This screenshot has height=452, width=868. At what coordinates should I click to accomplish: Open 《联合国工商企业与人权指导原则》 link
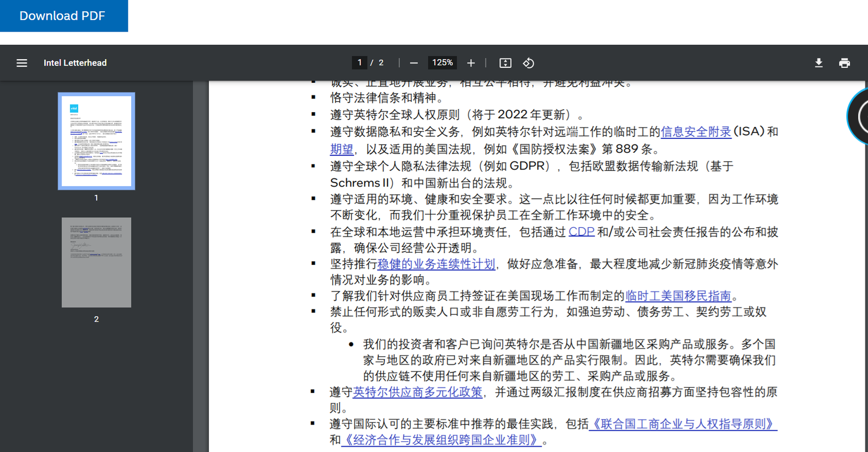click(683, 424)
